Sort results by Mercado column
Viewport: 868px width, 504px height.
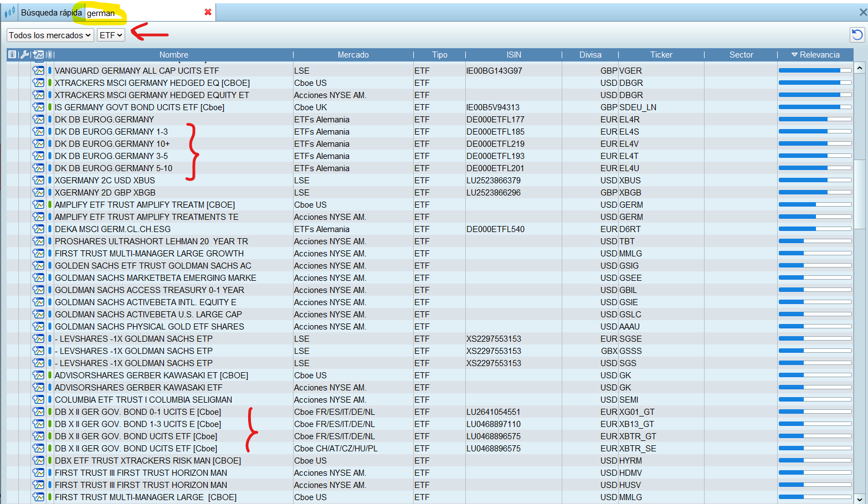353,54
